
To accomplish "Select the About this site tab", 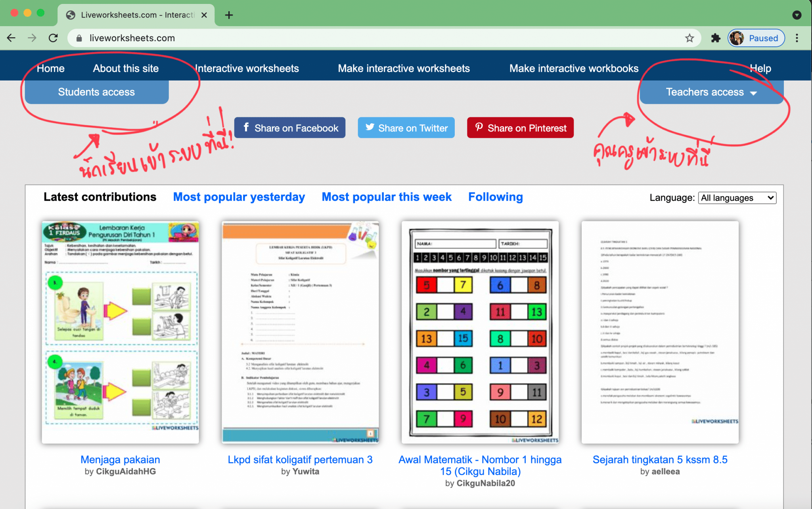I will (125, 69).
